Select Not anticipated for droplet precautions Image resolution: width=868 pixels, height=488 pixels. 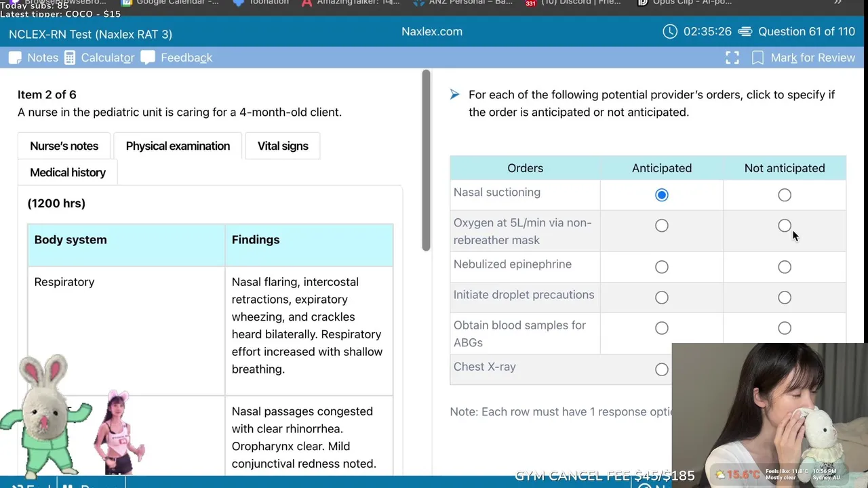coord(785,298)
